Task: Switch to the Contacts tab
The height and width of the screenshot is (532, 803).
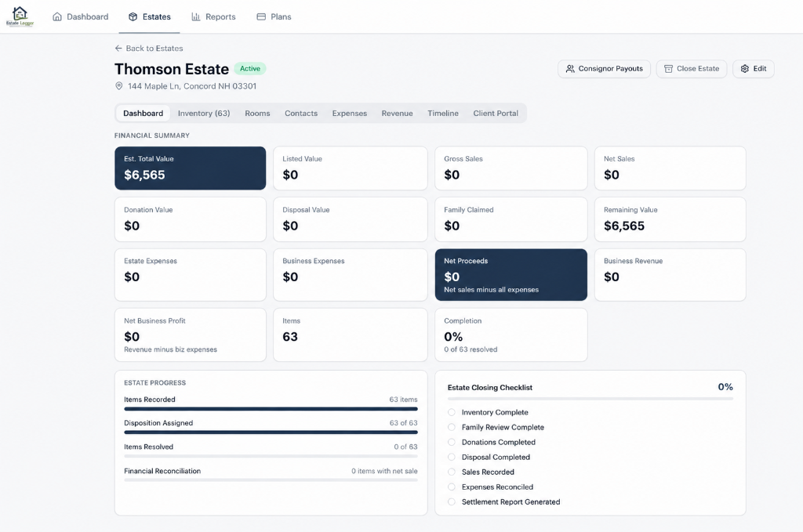Action: point(301,113)
